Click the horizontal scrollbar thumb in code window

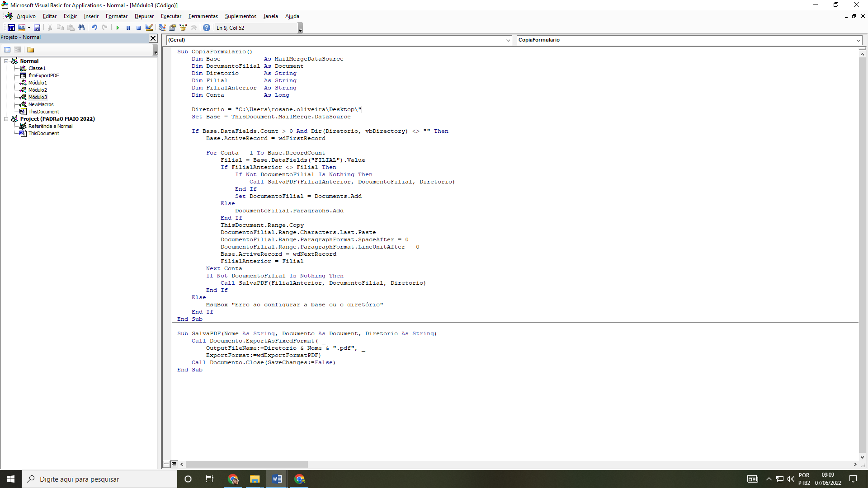246,465
